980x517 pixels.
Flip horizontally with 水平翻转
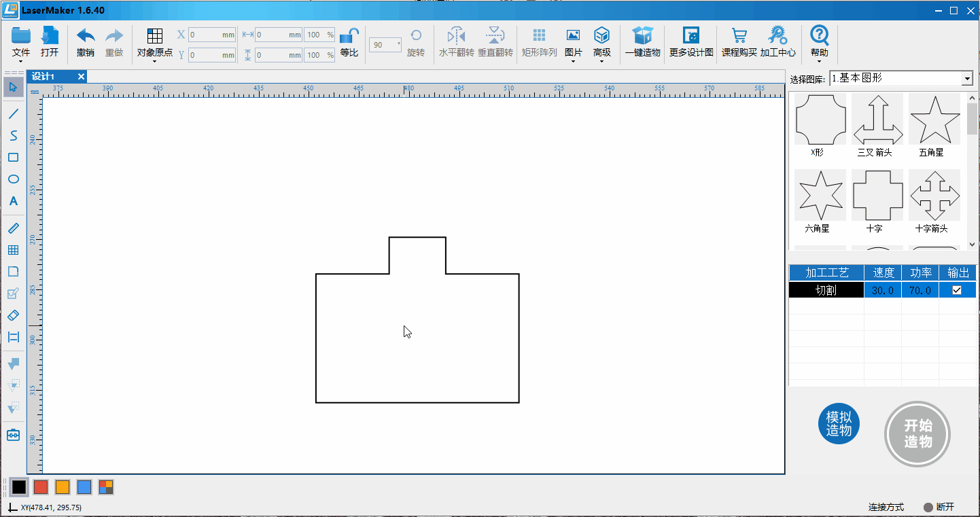tap(456, 42)
